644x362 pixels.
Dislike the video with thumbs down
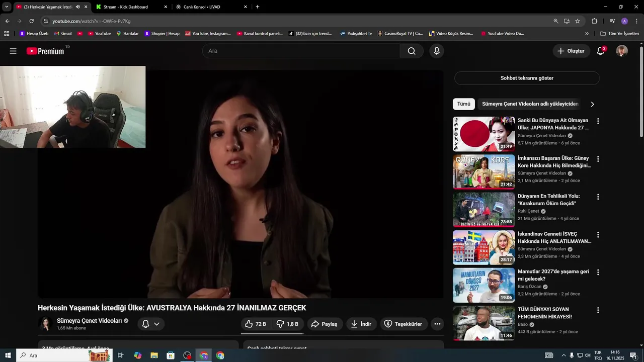click(x=288, y=324)
